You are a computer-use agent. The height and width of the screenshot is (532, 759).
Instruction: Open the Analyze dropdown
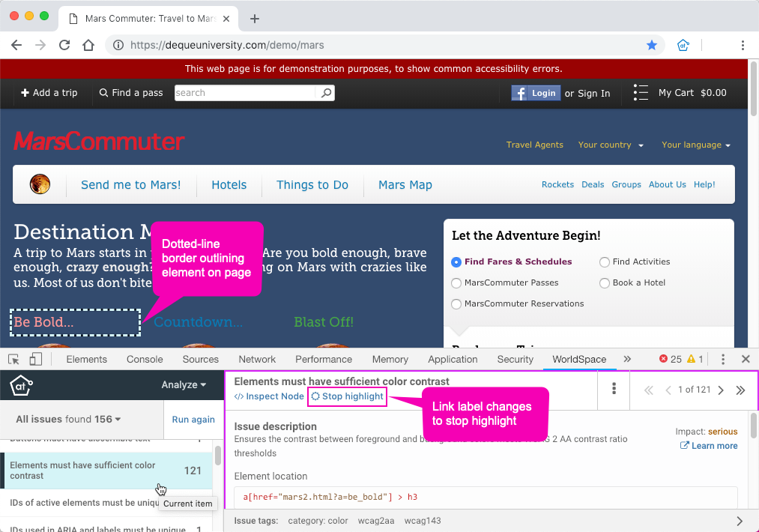tap(184, 385)
